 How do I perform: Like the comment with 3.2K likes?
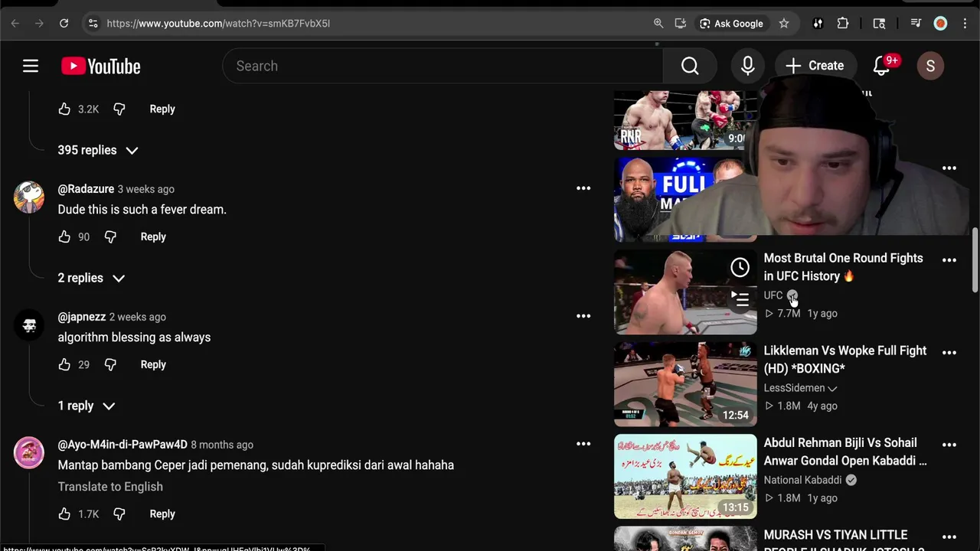coord(64,109)
